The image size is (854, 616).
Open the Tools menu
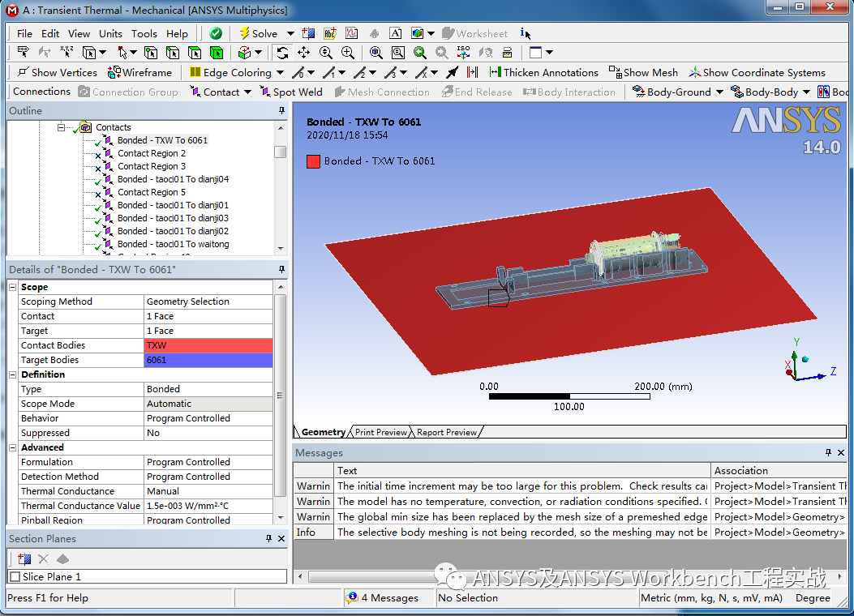tap(144, 34)
